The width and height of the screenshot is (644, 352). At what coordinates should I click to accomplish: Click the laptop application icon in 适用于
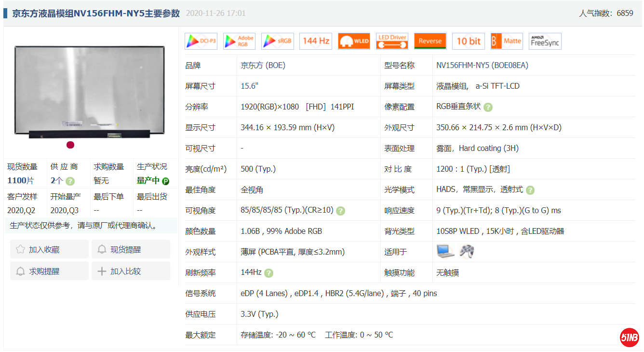point(445,251)
